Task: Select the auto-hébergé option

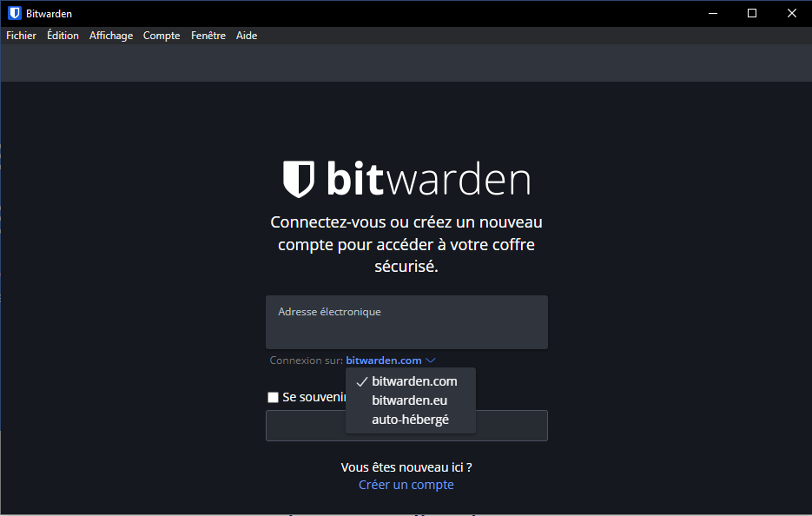Action: [x=411, y=420]
